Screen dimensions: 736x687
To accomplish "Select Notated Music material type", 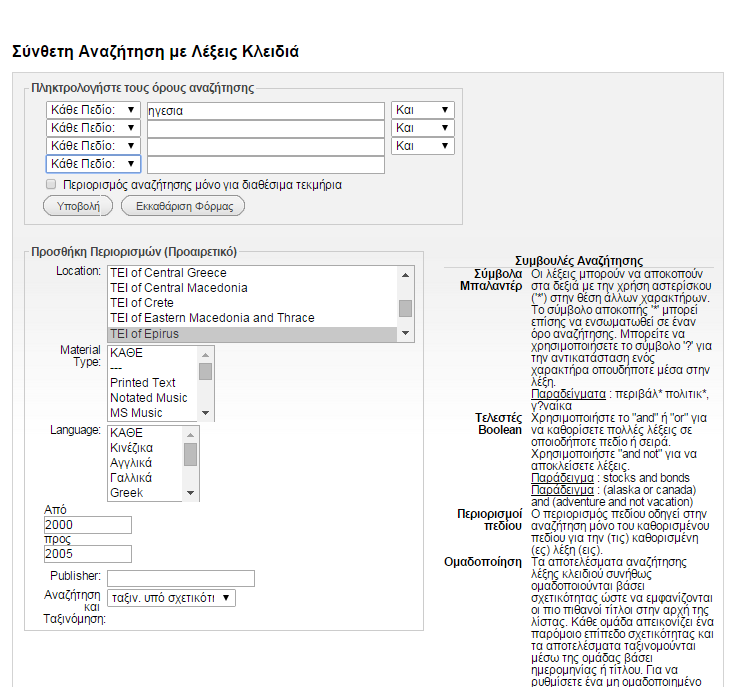I will pos(153,397).
